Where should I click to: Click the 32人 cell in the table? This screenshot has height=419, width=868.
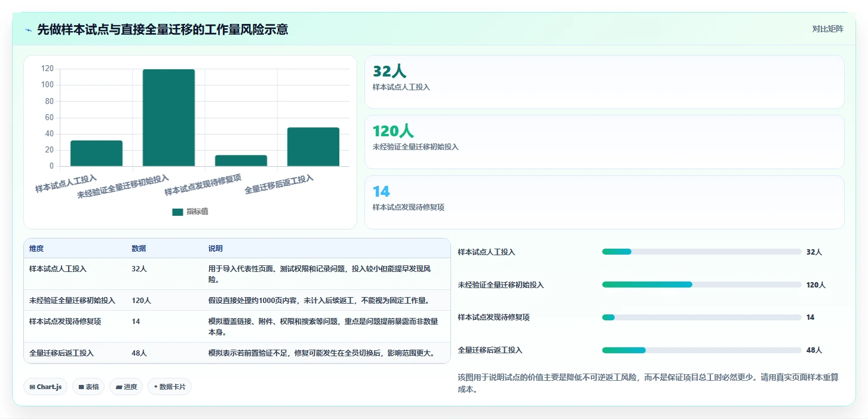[139, 269]
